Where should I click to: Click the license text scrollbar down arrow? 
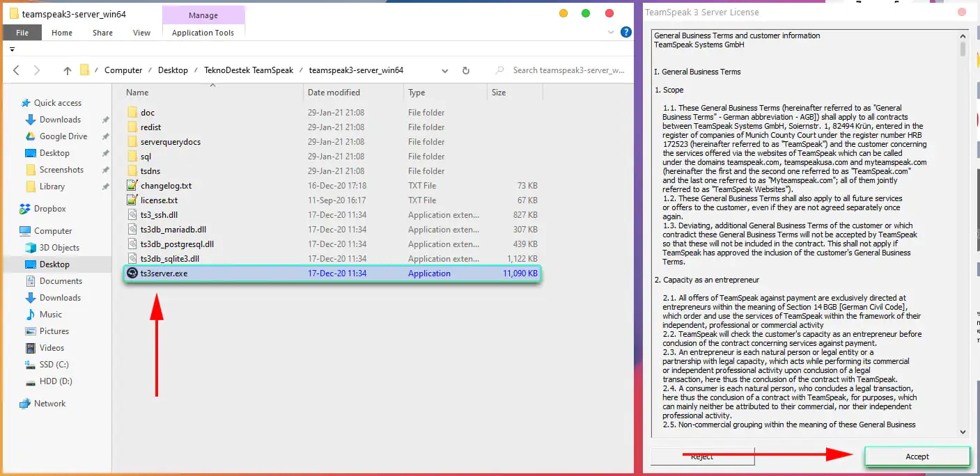(963, 431)
